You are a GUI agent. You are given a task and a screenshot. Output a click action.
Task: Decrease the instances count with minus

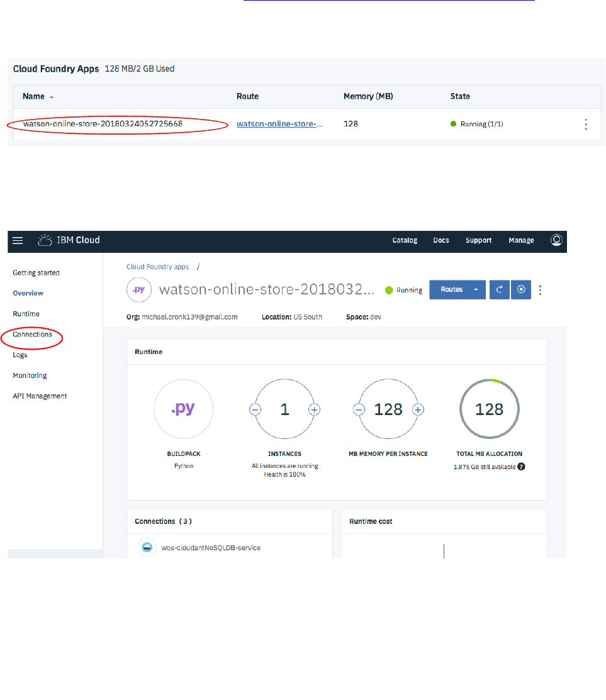pos(255,409)
